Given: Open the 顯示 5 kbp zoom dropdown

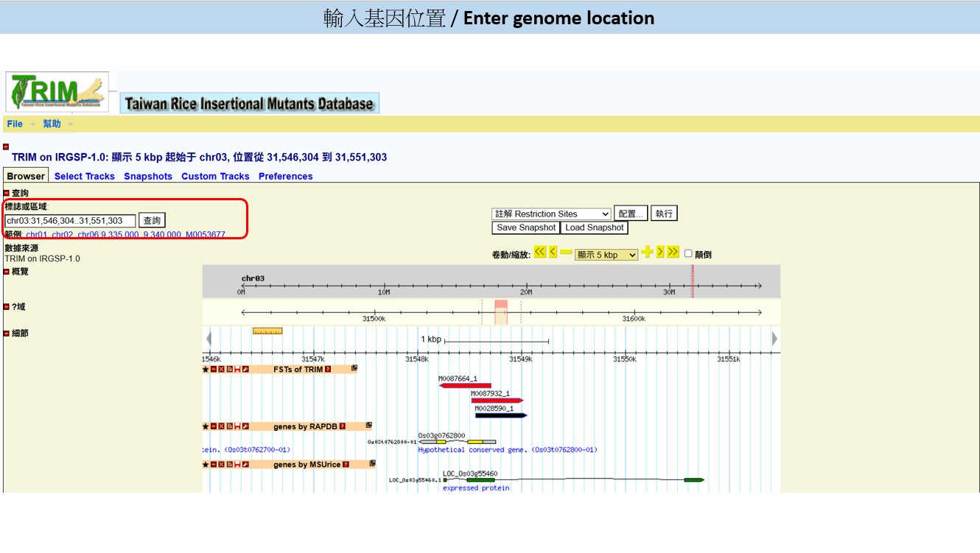Looking at the screenshot, I should click(x=606, y=255).
